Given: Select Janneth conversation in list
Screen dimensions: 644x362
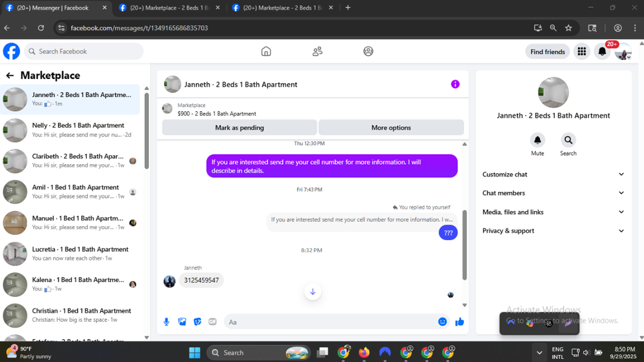Looking at the screenshot, I should (70, 99).
